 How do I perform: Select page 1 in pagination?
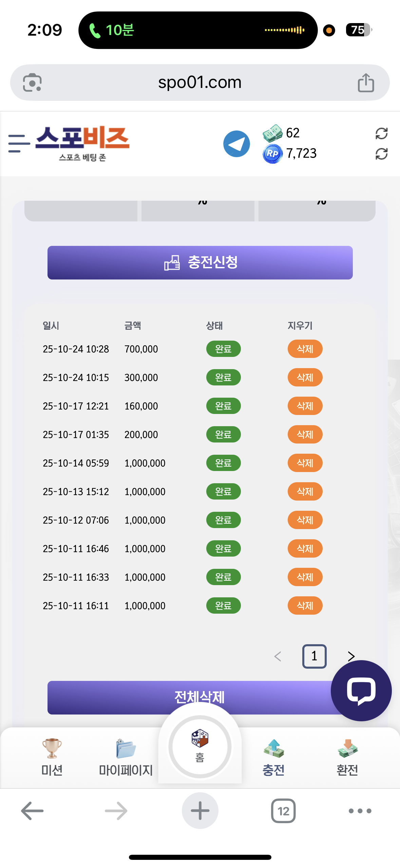pos(314,656)
